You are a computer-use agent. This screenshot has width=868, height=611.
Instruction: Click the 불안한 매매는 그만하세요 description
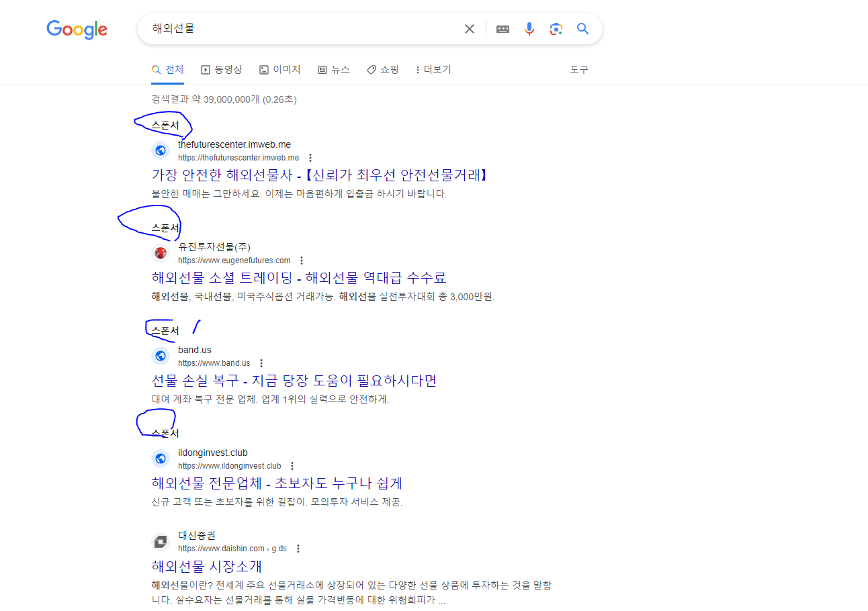pyautogui.click(x=300, y=194)
